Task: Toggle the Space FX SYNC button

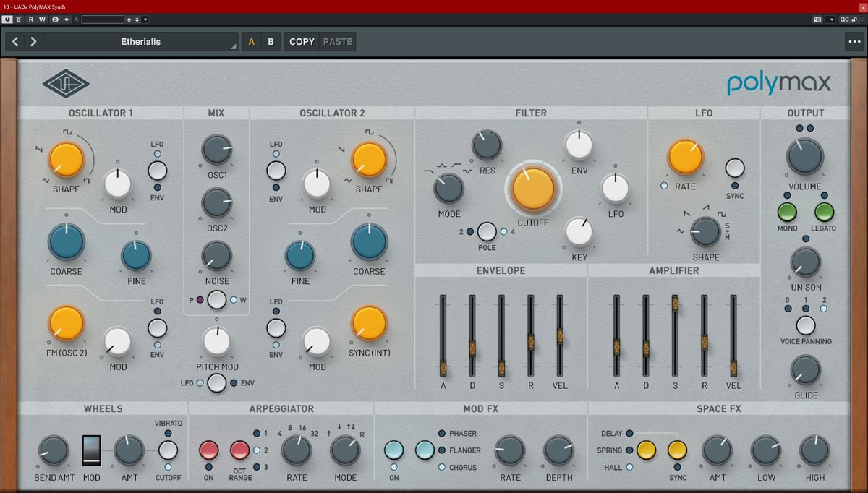Action: (x=677, y=450)
